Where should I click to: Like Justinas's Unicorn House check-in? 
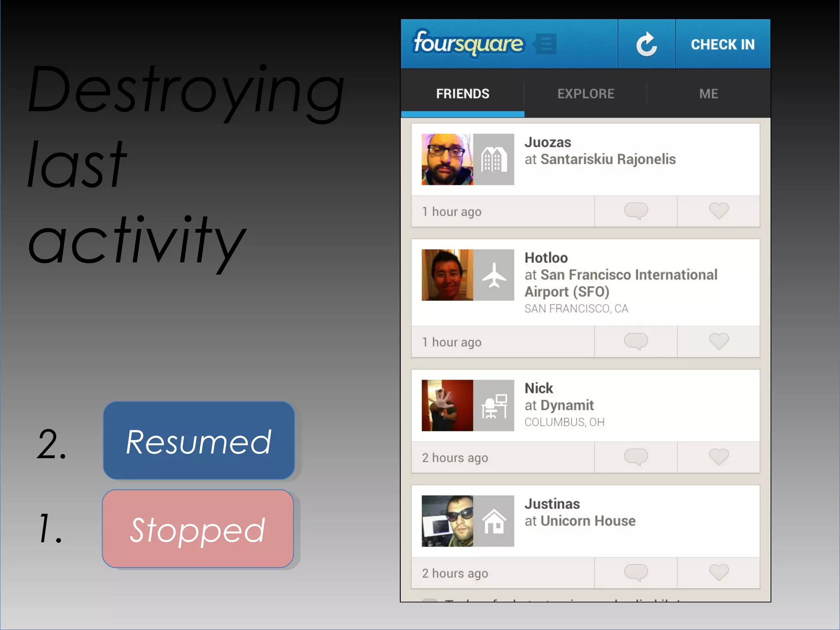click(719, 573)
